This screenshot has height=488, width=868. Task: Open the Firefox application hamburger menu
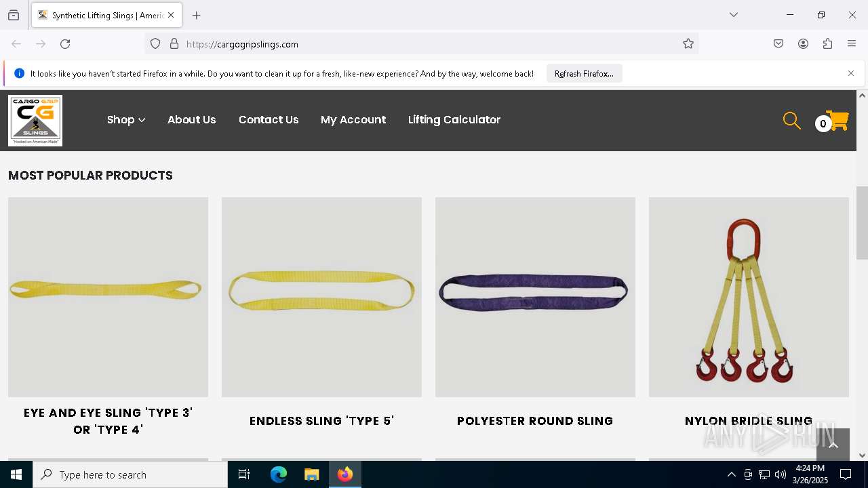coord(852,44)
